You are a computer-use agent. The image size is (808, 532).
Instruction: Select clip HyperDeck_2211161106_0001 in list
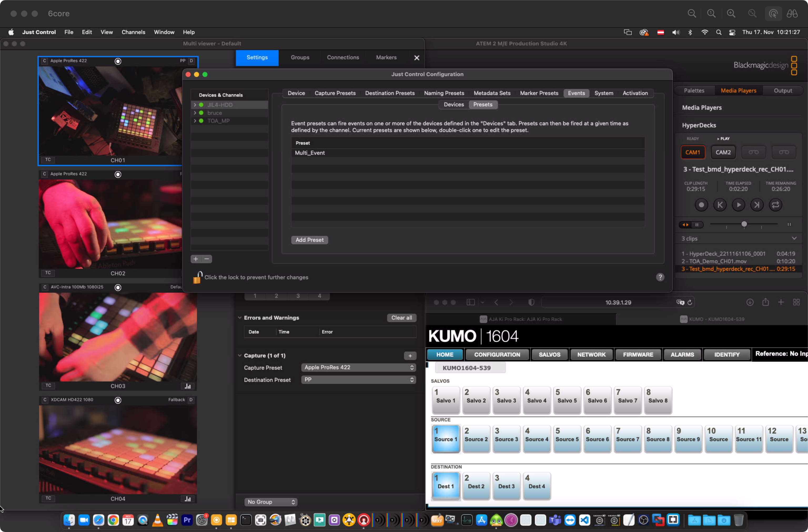pos(738,253)
